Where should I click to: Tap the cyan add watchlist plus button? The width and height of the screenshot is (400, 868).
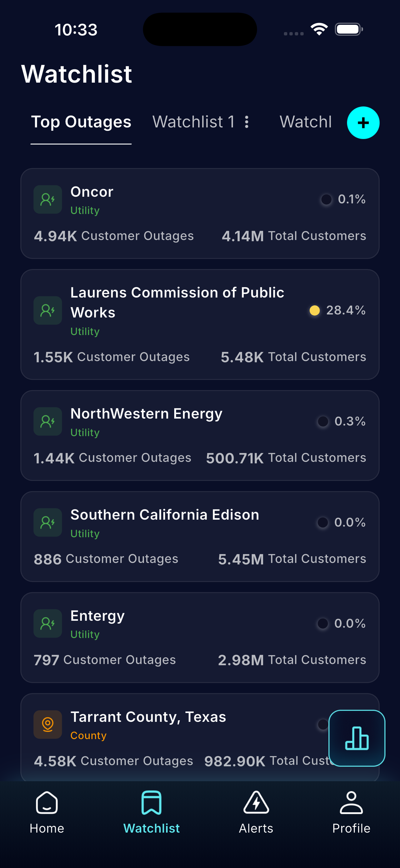tap(363, 123)
